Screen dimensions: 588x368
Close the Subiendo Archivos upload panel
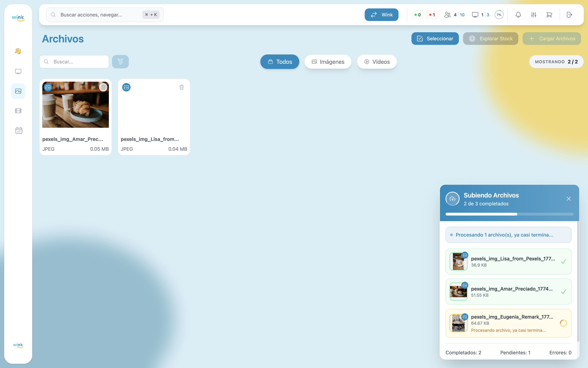pyautogui.click(x=569, y=199)
